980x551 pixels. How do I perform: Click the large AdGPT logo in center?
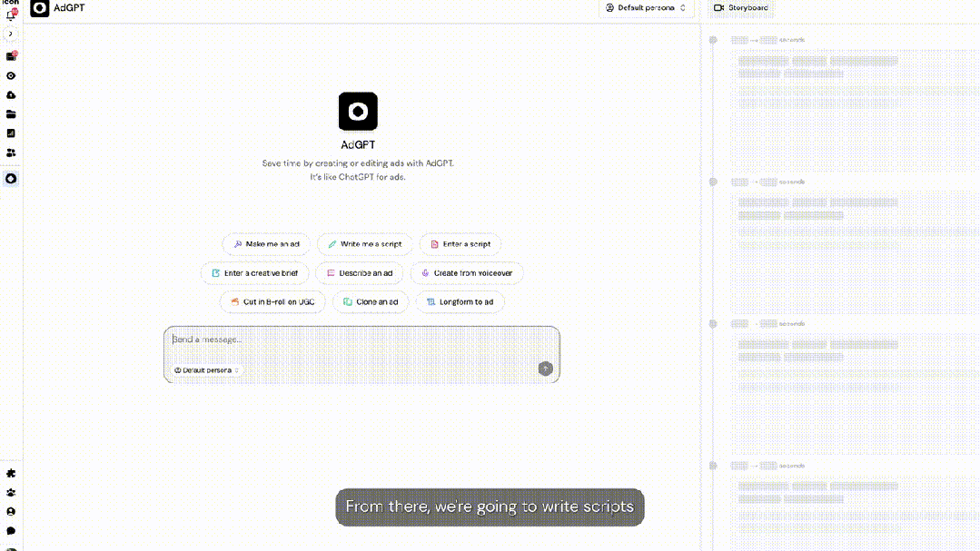(x=358, y=112)
